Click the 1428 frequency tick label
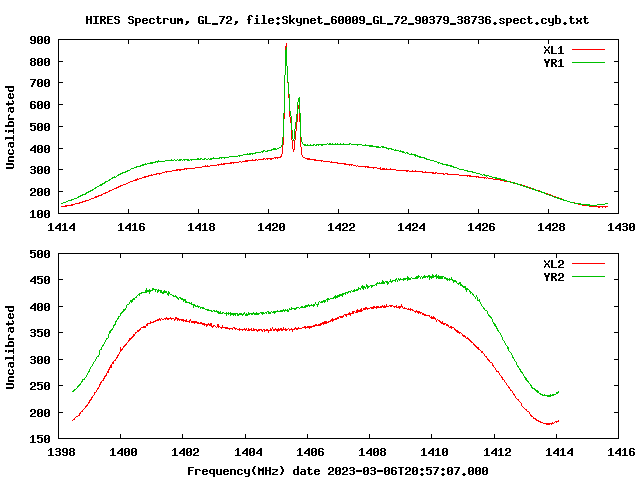The image size is (640, 480). coord(551,227)
